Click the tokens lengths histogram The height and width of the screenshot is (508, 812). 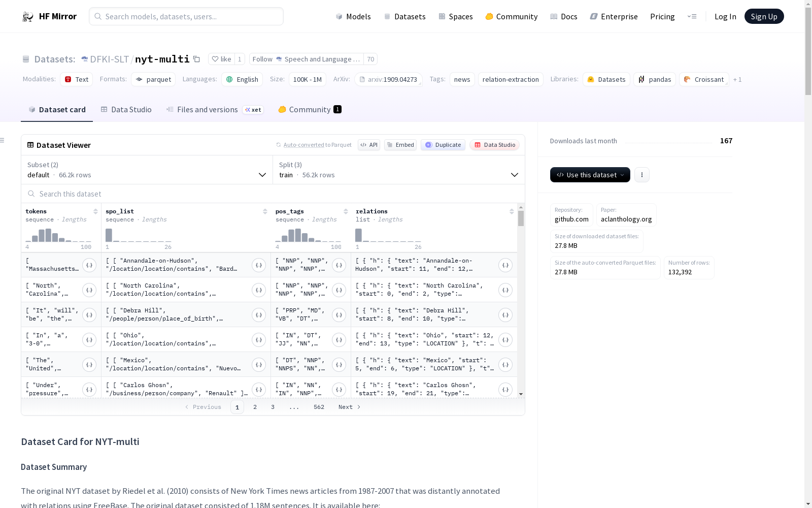[x=58, y=235]
